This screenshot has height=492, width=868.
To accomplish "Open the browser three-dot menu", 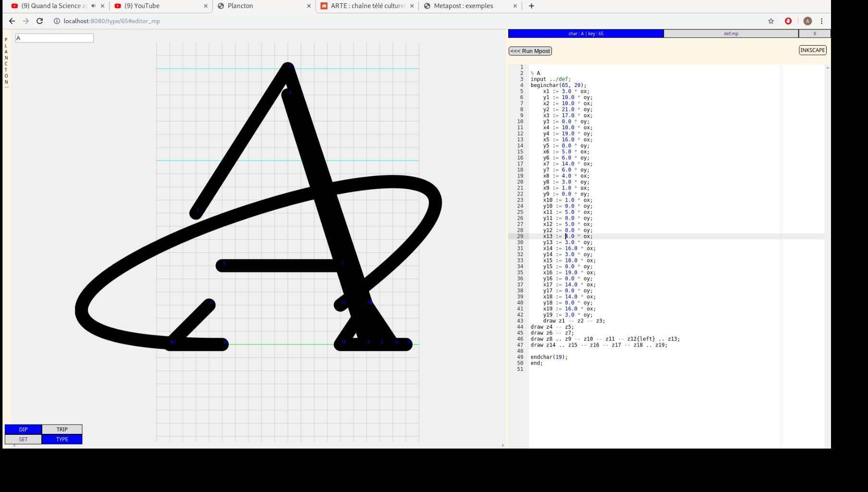I will pyautogui.click(x=822, y=21).
